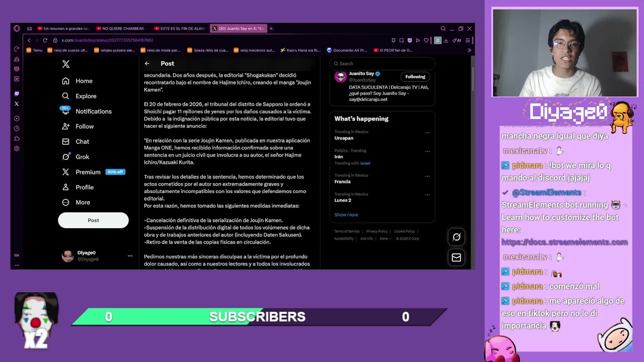The width and height of the screenshot is (644, 362).
Task: Open the sidebar settings gear icon
Action: tap(17, 149)
